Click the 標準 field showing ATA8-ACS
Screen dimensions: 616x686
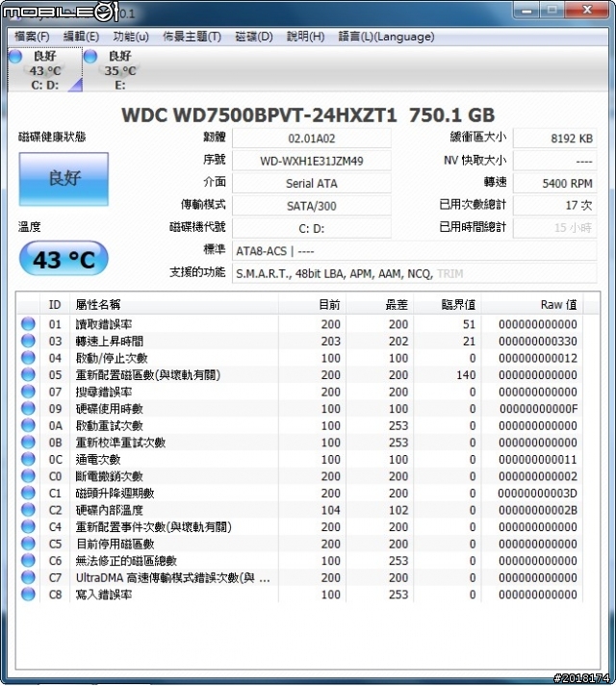click(414, 251)
